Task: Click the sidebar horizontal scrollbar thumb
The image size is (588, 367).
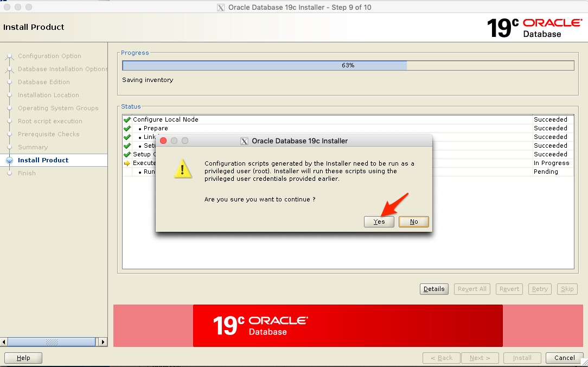Action: (x=52, y=342)
